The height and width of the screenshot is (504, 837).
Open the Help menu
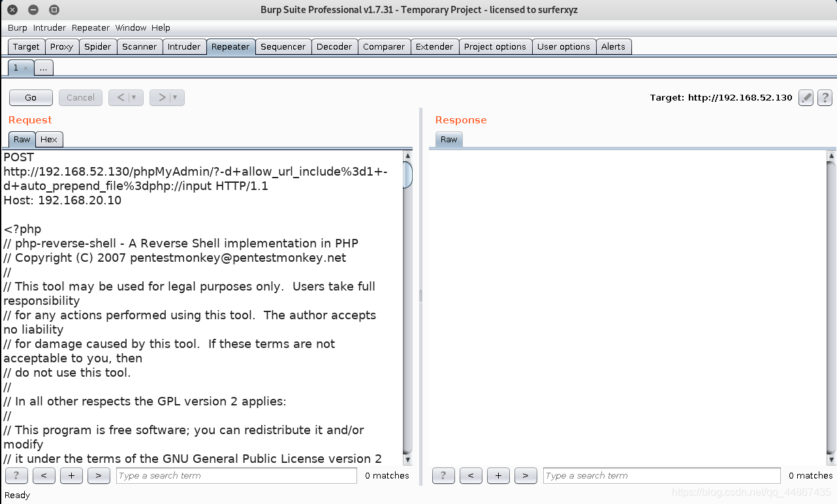point(161,27)
